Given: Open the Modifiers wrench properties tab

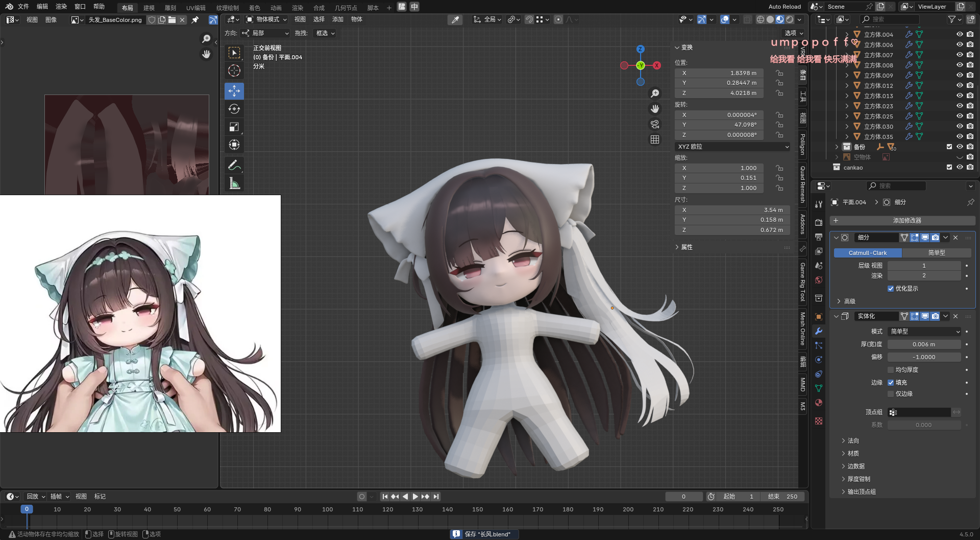Looking at the screenshot, I should (819, 331).
